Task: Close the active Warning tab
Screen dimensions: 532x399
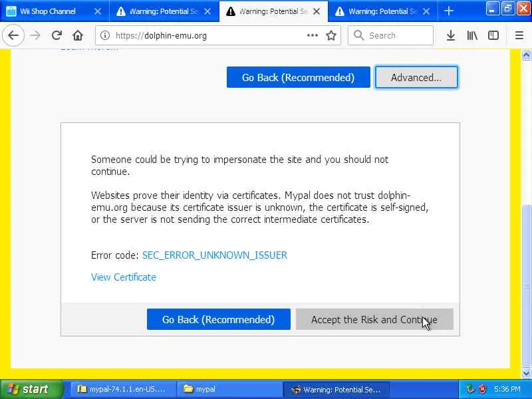Action: coord(317,11)
